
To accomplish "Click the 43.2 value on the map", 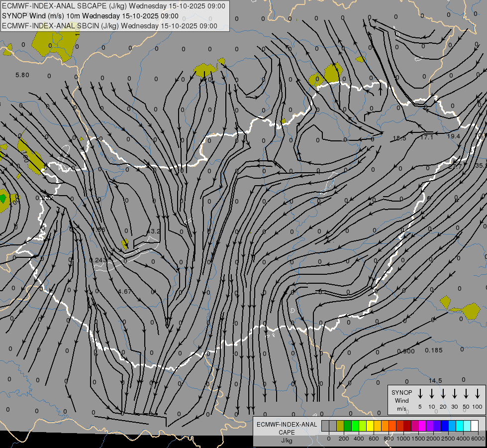I will (153, 231).
